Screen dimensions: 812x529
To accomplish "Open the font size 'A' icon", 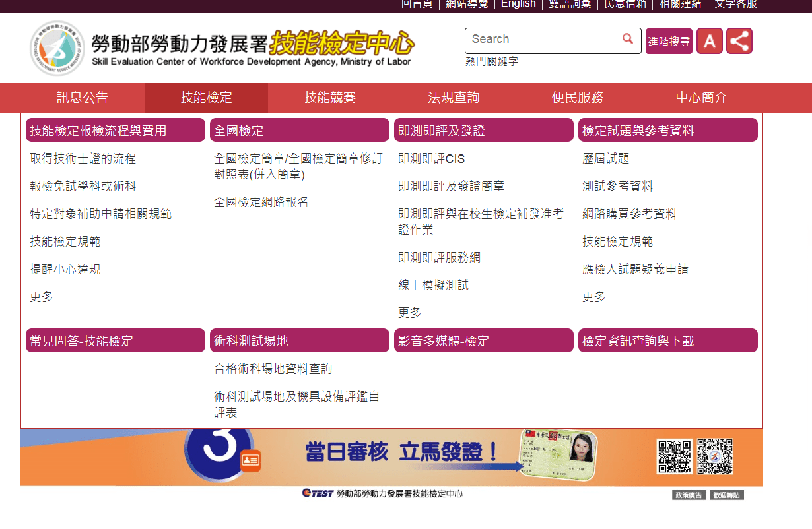I will pyautogui.click(x=710, y=41).
